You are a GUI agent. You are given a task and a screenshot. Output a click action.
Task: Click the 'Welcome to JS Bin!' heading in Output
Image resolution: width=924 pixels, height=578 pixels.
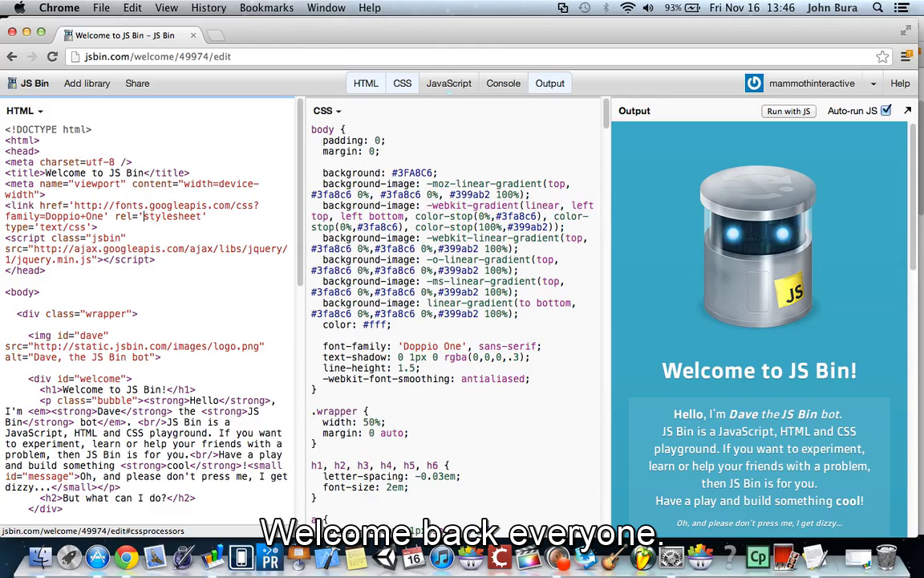point(759,370)
